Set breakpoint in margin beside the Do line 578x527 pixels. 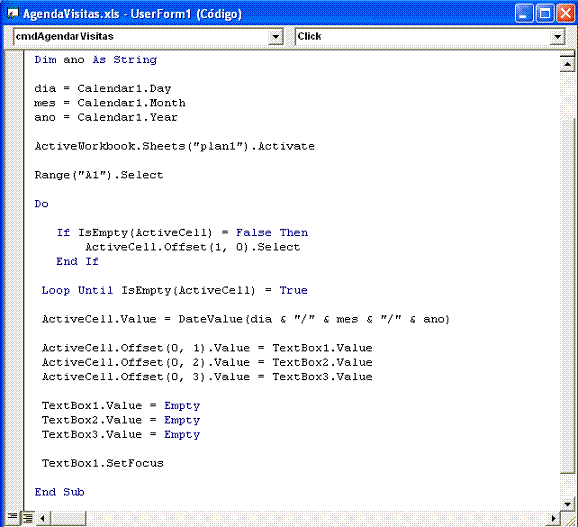click(15, 204)
